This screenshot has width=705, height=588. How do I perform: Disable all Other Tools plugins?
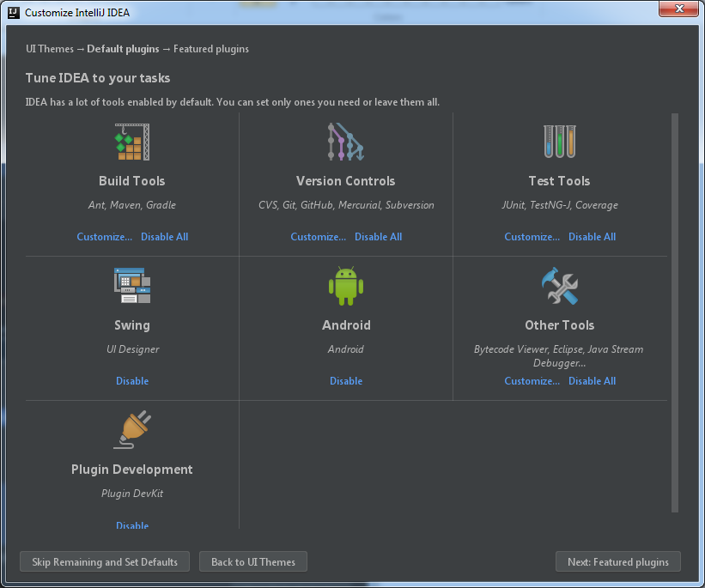coord(593,381)
